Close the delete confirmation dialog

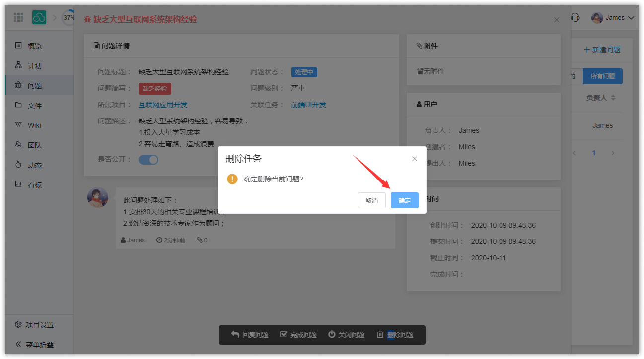point(415,159)
